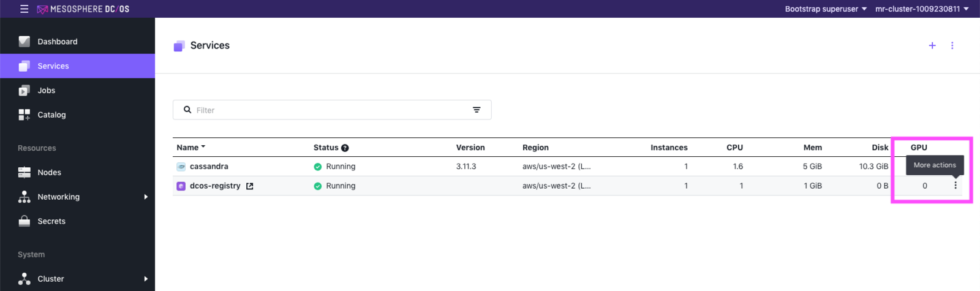Viewport: 980px width, 291px height.
Task: Expand the Cluster submenu arrow
Action: pos(146,279)
